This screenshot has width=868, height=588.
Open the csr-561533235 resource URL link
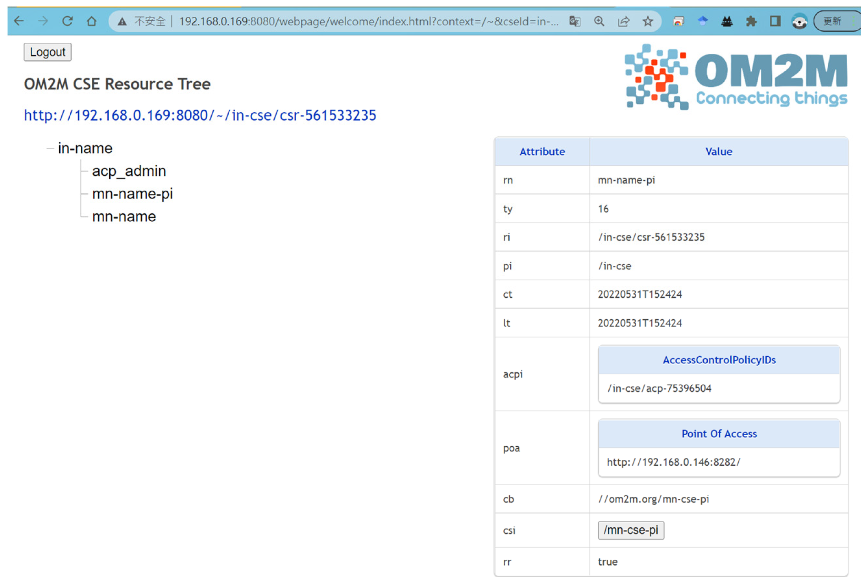(200, 115)
